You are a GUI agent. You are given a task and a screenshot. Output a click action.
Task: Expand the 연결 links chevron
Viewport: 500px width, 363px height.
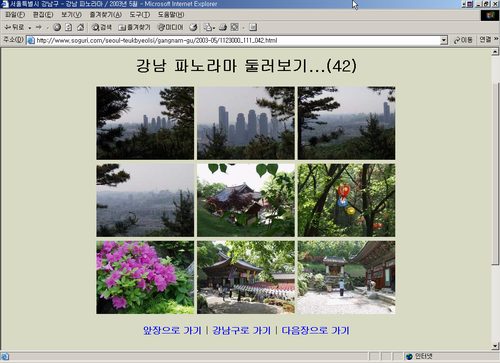coord(496,39)
